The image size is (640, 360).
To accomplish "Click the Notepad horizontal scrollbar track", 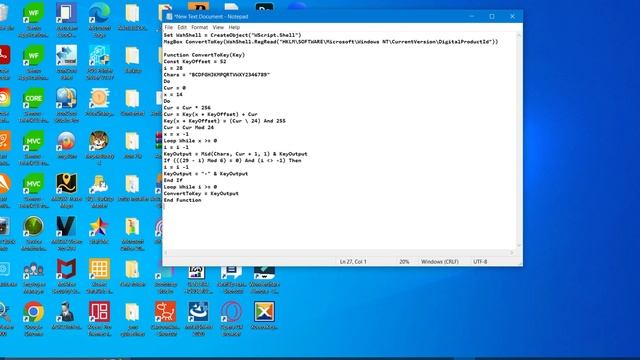I will pos(338,253).
